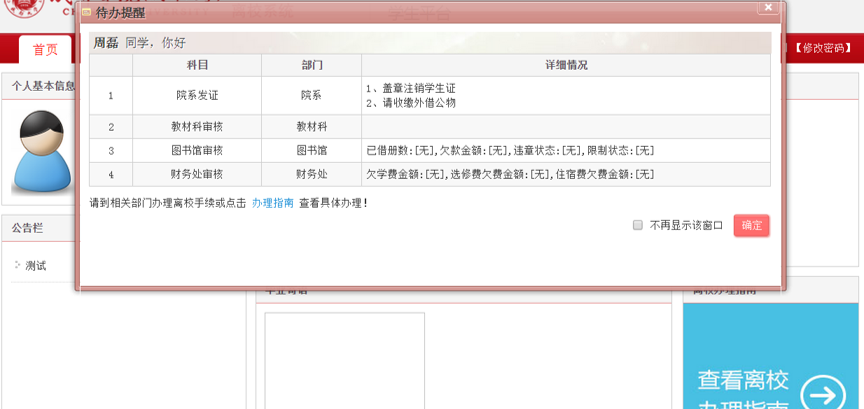
Task: Click the arrow circle icon on the blue banner
Action: coord(823,392)
